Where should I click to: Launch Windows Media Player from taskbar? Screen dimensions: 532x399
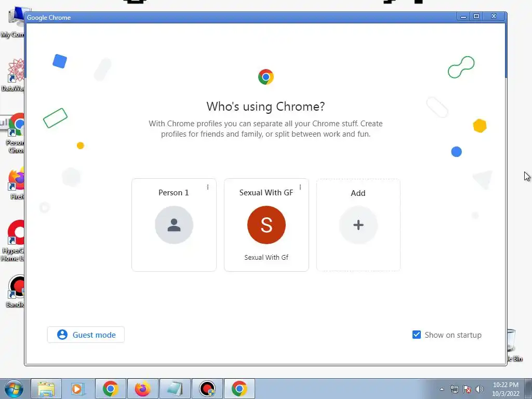(78, 389)
